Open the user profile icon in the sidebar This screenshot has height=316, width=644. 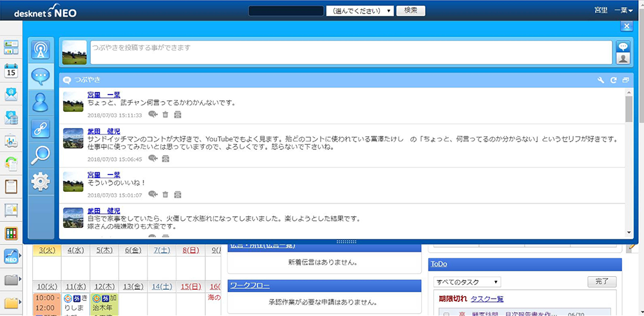coord(41,102)
